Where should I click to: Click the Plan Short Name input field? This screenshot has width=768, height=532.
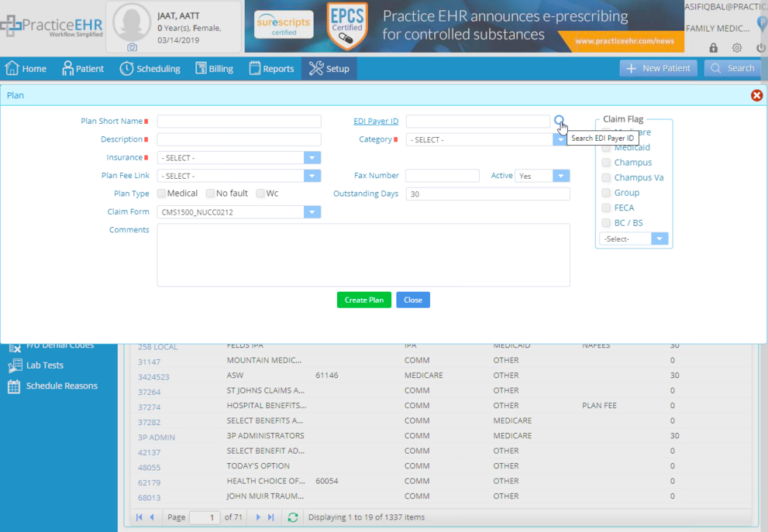[239, 122]
